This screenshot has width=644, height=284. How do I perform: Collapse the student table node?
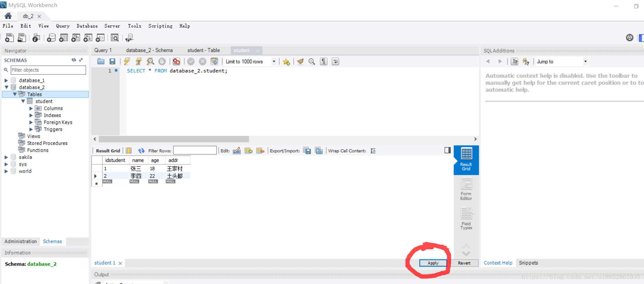click(23, 101)
